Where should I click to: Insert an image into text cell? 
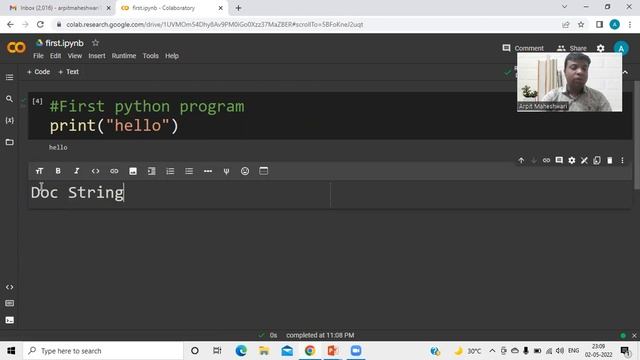[x=133, y=171]
